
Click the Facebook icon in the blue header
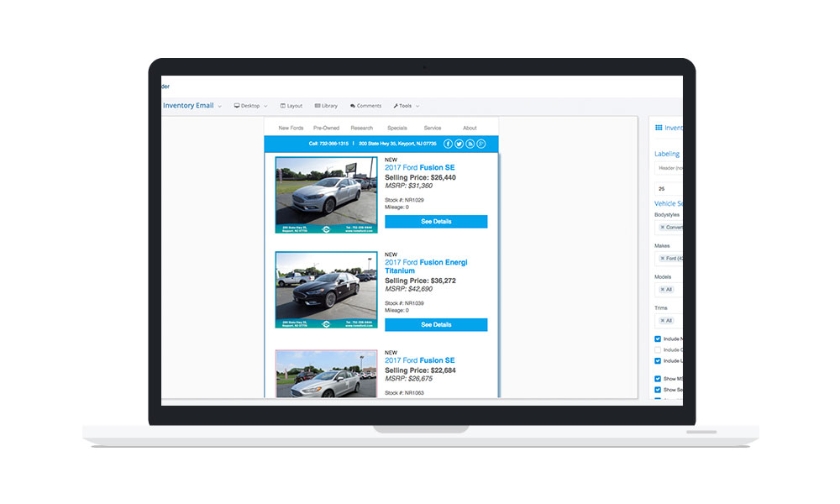pos(449,144)
